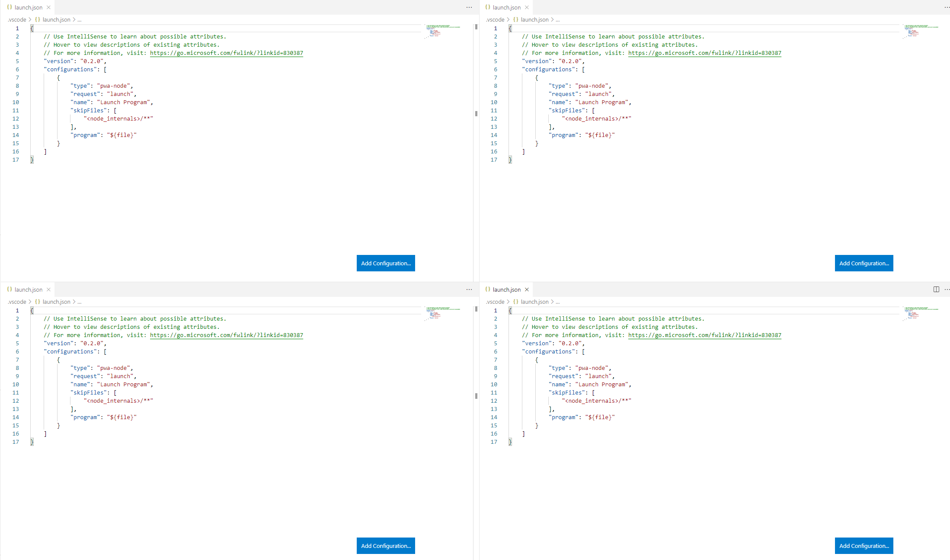Expand breadcrumb ellipsis in bottom-right editor

(x=558, y=302)
